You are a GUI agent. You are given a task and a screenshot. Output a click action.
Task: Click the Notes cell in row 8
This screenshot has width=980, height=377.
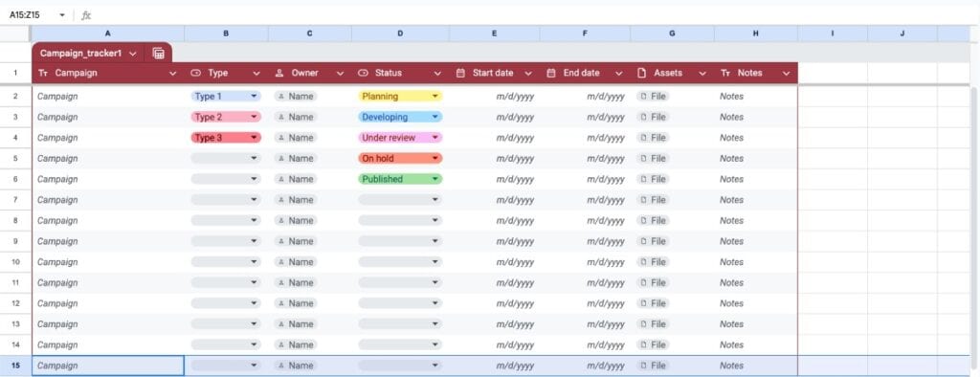pyautogui.click(x=756, y=221)
